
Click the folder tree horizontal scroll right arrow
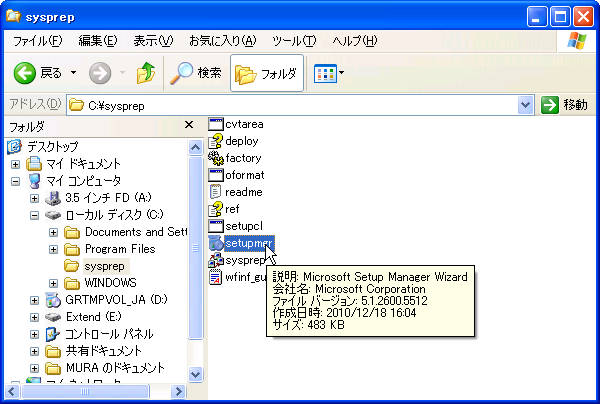[178, 391]
